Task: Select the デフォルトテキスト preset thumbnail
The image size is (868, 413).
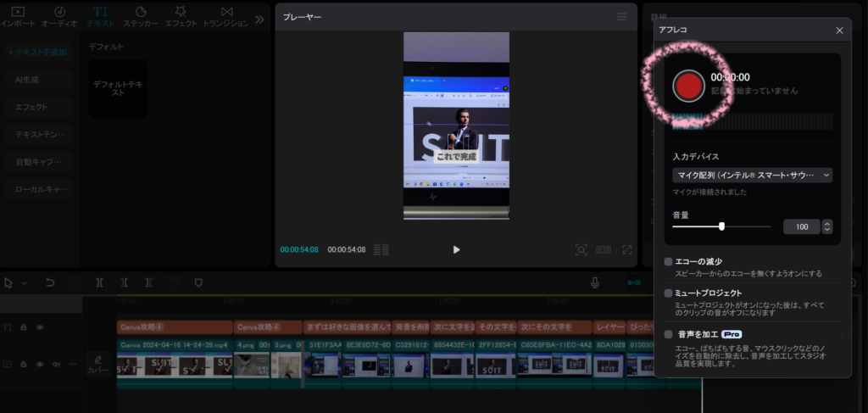Action: pyautogui.click(x=118, y=88)
